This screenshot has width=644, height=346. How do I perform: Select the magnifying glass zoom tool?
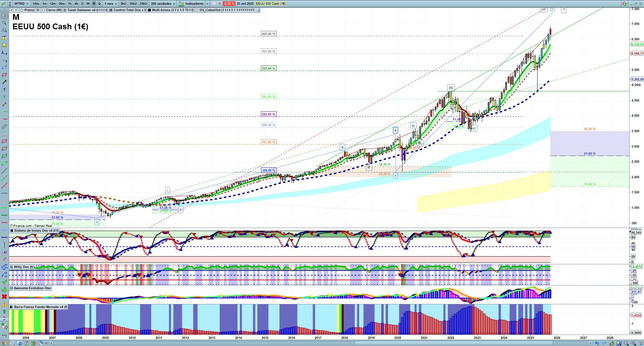(4, 23)
